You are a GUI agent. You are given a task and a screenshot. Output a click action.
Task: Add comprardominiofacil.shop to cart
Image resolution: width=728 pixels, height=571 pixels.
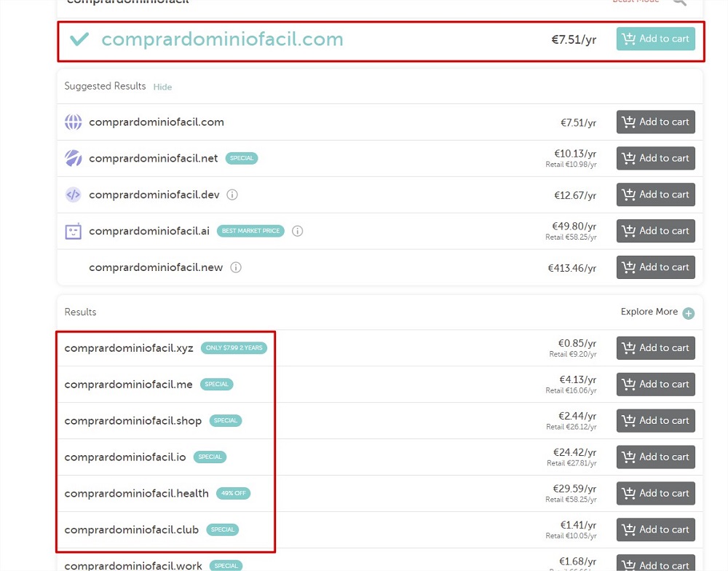656,420
